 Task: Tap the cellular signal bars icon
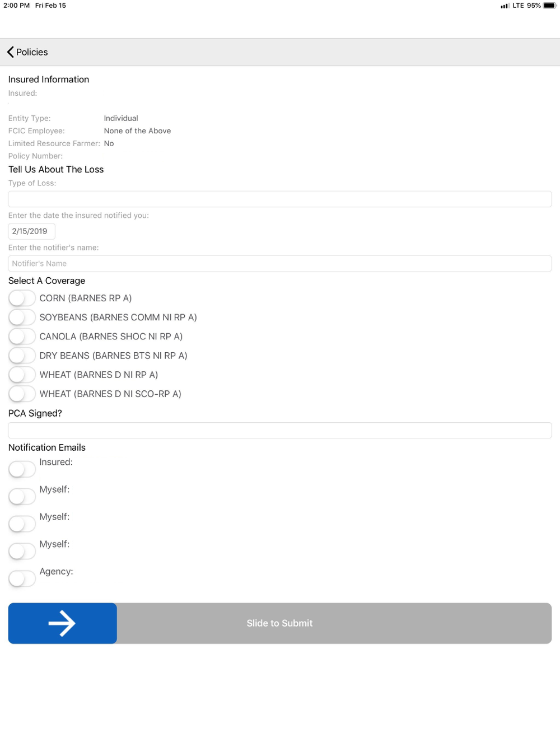[505, 6]
